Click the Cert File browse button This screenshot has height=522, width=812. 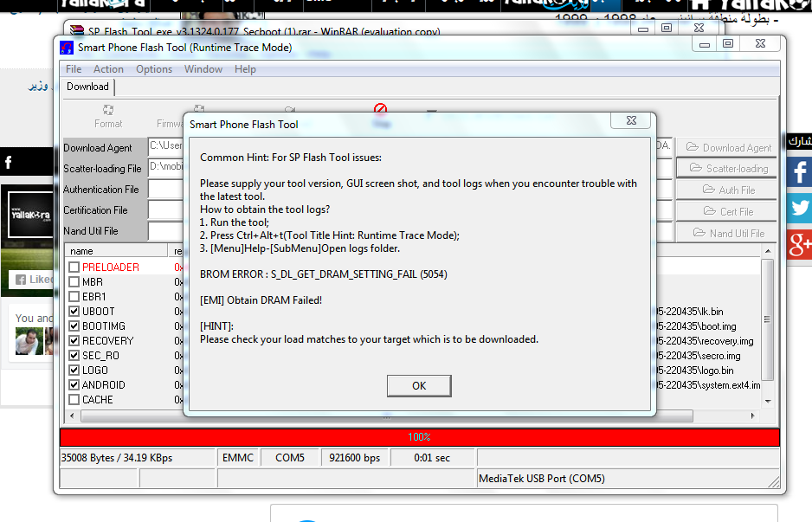(x=728, y=212)
